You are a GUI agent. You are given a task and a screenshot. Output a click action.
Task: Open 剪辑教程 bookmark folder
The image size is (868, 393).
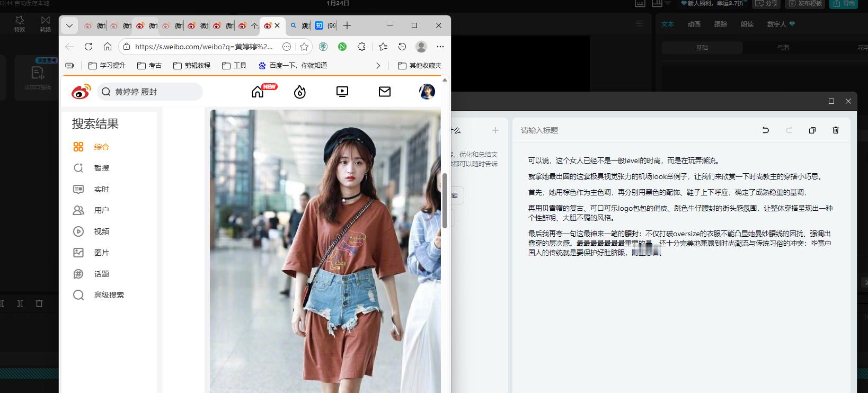[192, 66]
